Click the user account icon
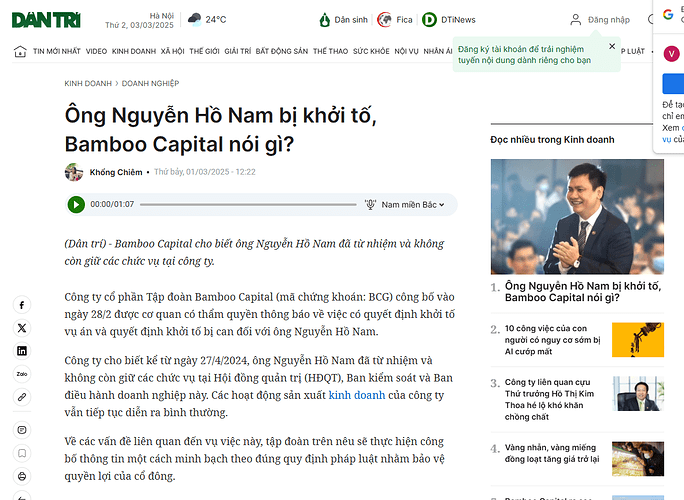This screenshot has height=500, width=684. (x=576, y=20)
